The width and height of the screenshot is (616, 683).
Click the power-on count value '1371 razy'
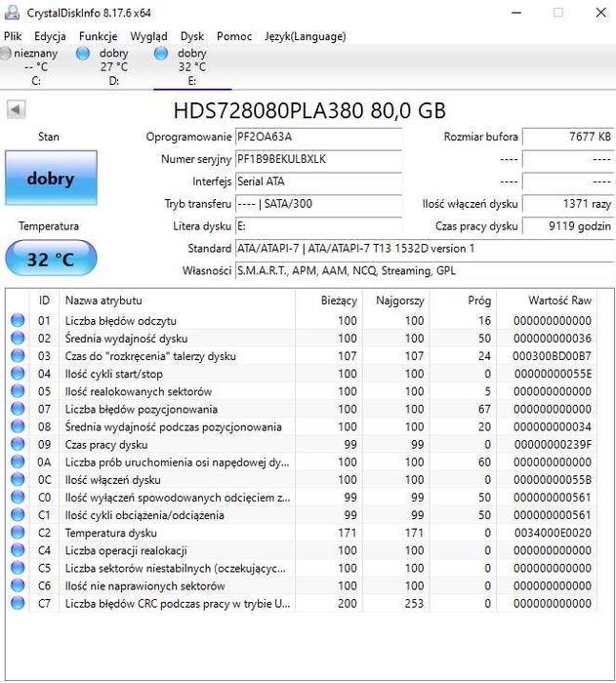point(568,203)
